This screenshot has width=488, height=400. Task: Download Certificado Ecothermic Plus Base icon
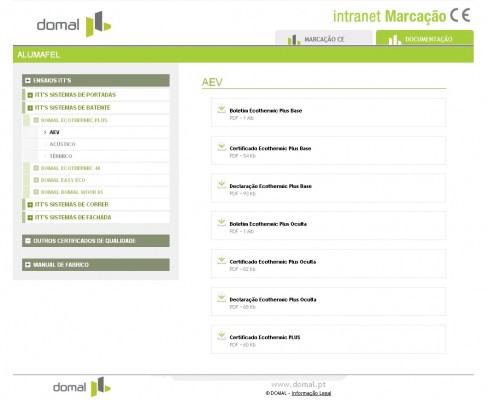point(221,147)
